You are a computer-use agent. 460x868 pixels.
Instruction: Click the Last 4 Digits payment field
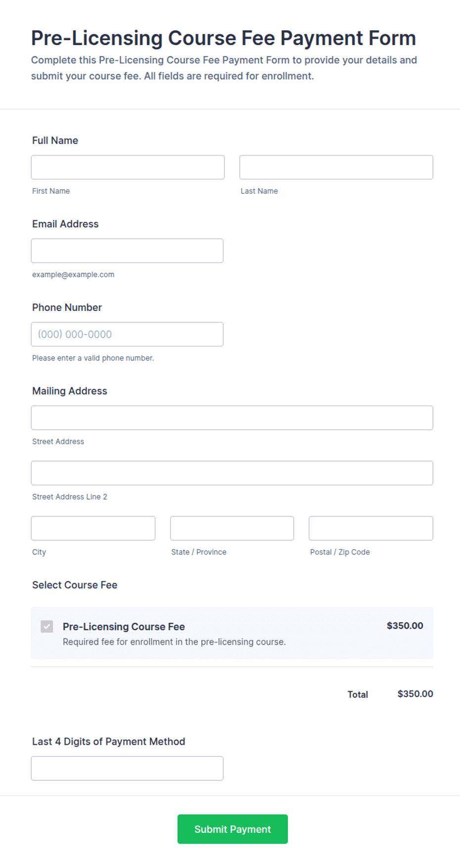click(127, 768)
